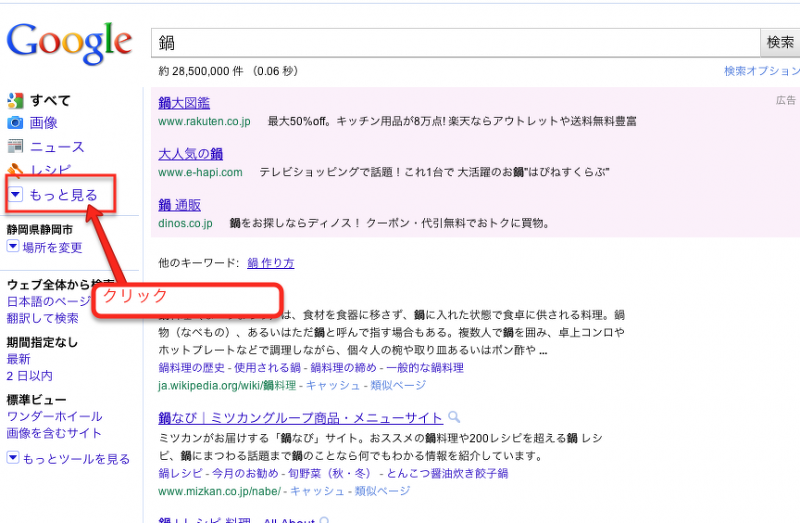Viewport: 800px width, 523px height.
Task: Click the ニュース newspaper icon
Action: (15, 146)
